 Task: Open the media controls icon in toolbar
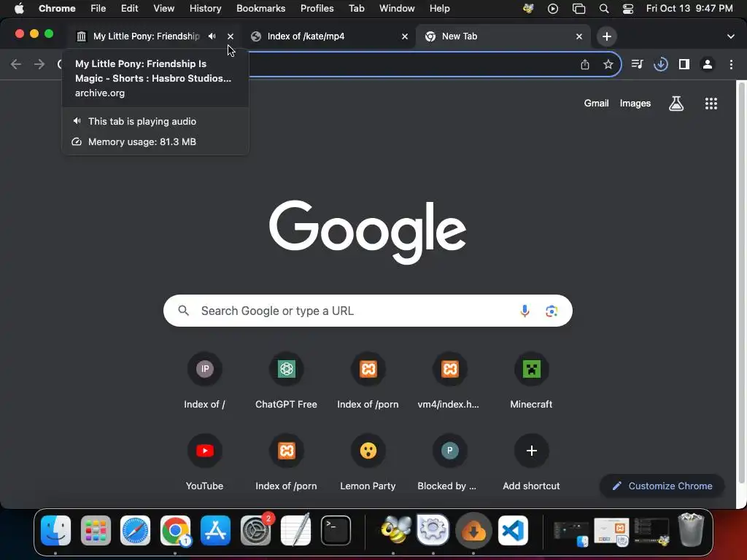click(637, 64)
